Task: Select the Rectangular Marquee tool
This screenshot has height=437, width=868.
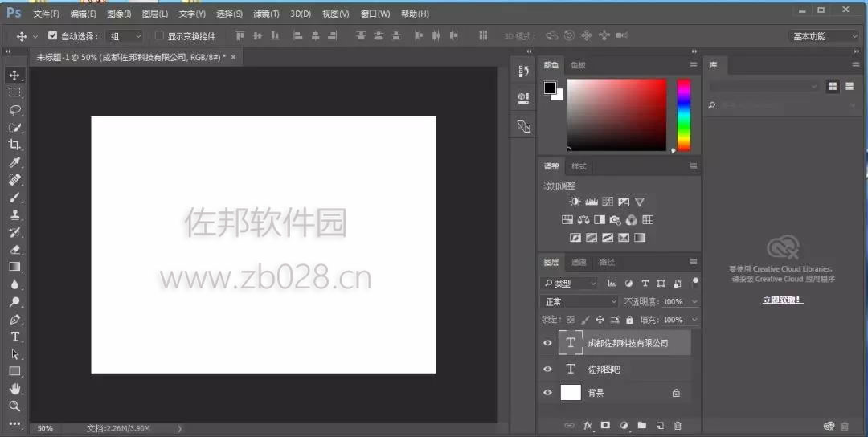Action: pos(15,92)
